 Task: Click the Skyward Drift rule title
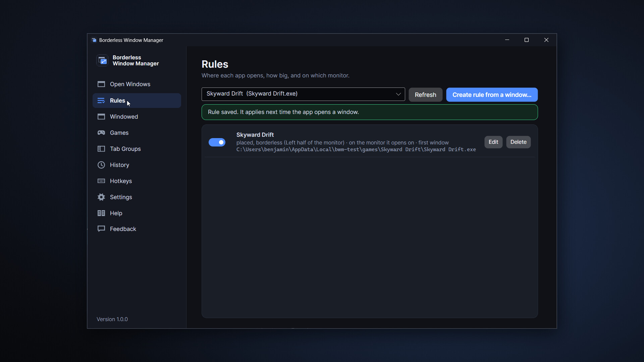pyautogui.click(x=255, y=135)
